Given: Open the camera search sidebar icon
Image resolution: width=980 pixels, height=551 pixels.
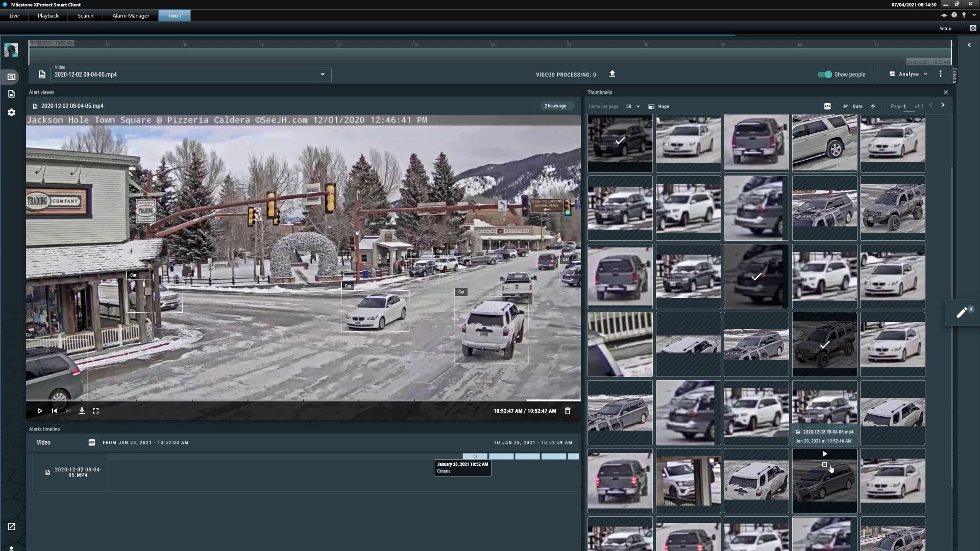Looking at the screenshot, I should pyautogui.click(x=11, y=77).
